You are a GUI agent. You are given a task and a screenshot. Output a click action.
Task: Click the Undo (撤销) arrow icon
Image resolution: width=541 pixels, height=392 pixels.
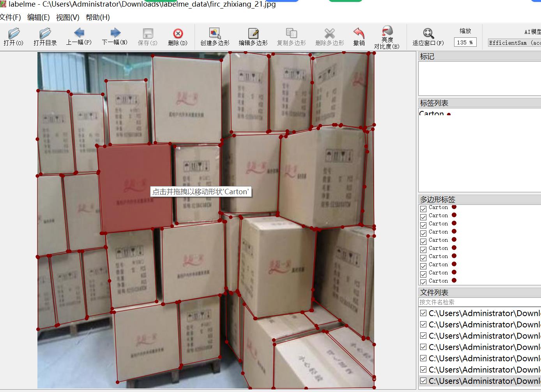359,33
